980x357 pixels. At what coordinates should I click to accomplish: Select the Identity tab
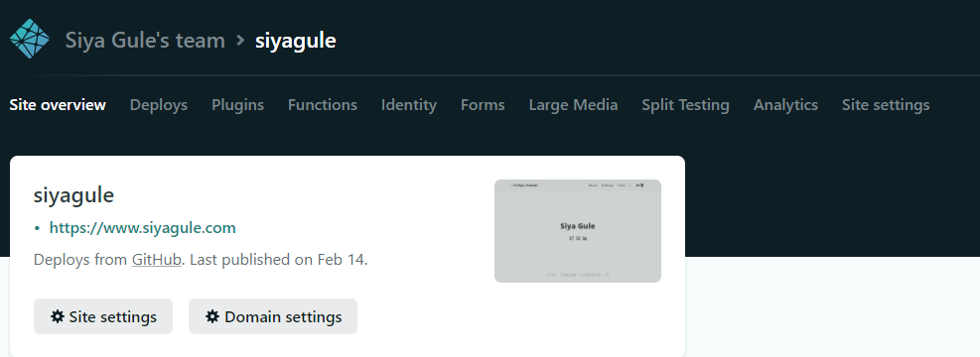[409, 105]
